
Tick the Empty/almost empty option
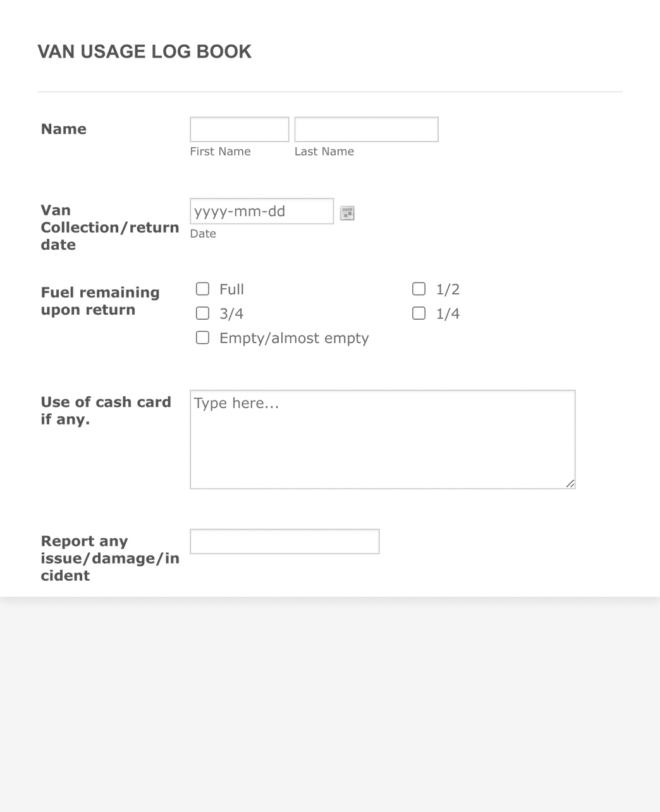[x=202, y=337]
